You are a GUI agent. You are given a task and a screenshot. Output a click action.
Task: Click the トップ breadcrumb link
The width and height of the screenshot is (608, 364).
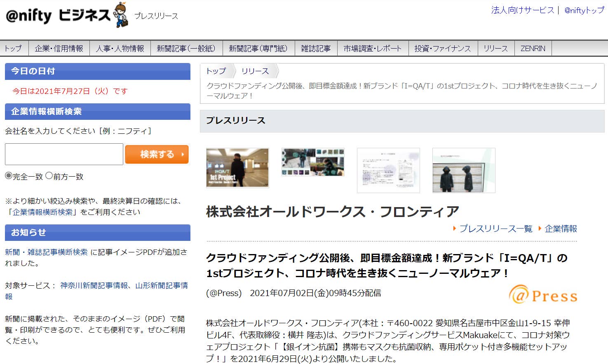(x=216, y=71)
